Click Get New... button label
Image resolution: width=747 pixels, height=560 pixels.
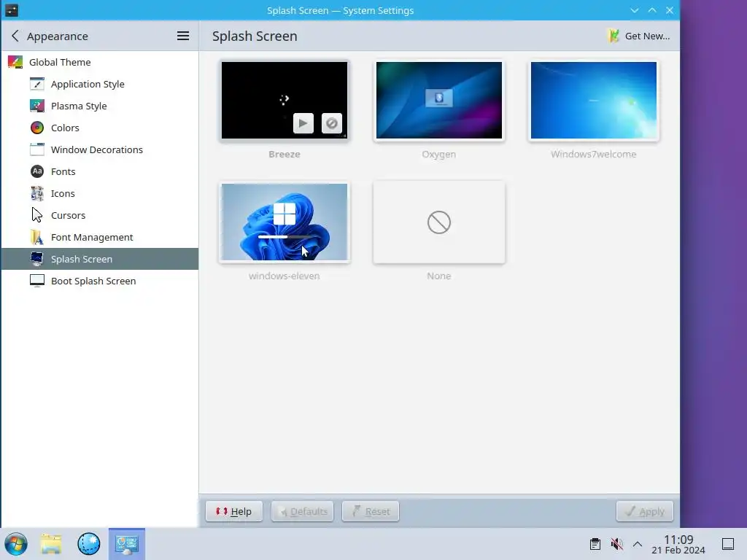pos(647,36)
